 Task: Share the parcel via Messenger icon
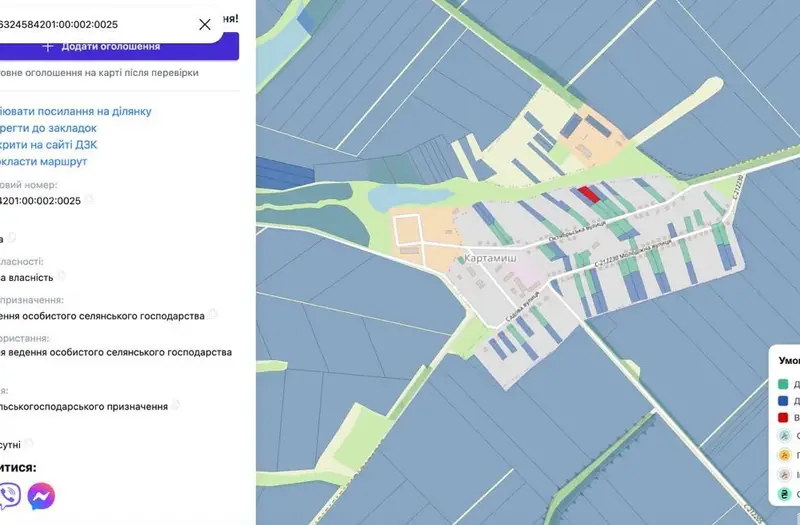pos(41,496)
